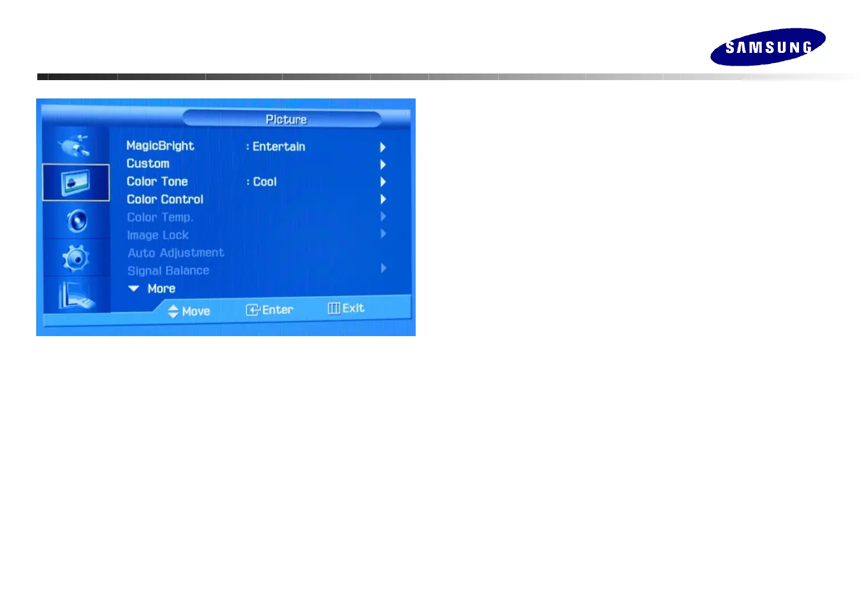
Task: Expand the MagicBright row arrow
Action: (x=383, y=147)
